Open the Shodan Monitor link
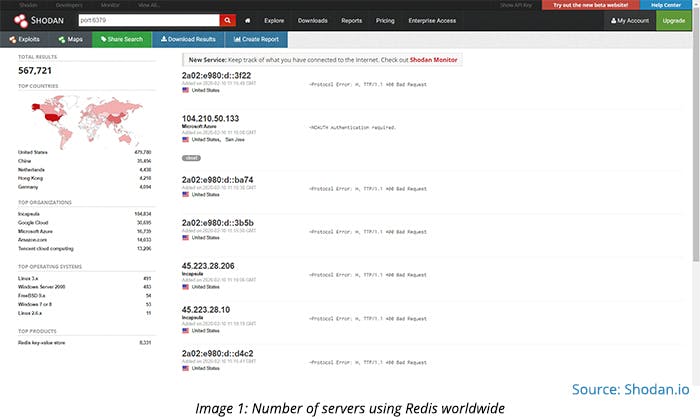 click(x=433, y=59)
